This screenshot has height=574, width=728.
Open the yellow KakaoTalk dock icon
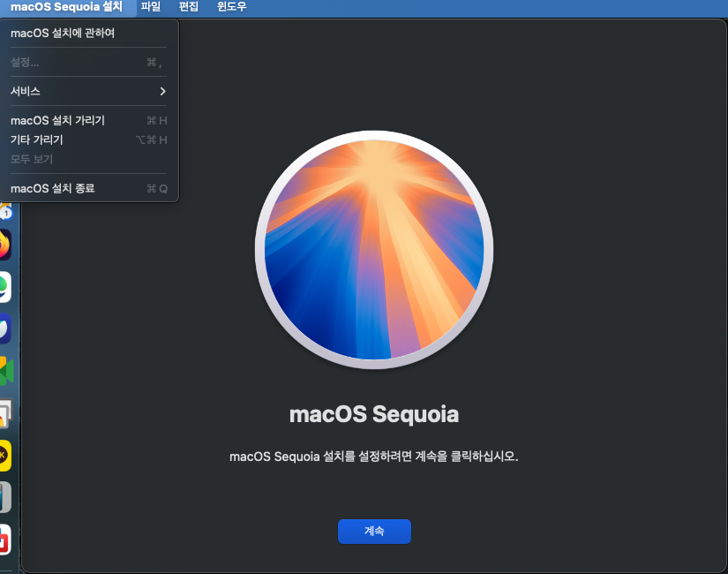tap(4, 456)
